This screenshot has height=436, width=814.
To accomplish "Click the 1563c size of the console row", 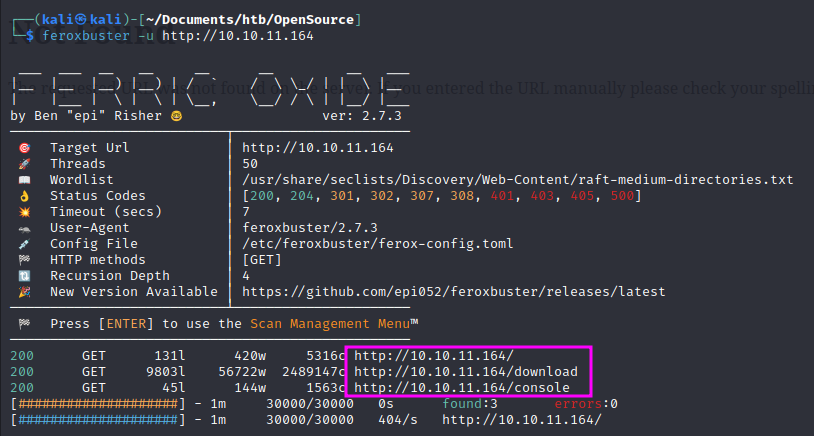I will point(326,388).
